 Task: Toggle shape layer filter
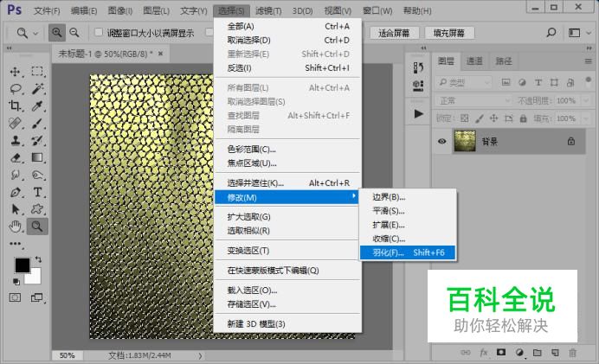tap(554, 82)
